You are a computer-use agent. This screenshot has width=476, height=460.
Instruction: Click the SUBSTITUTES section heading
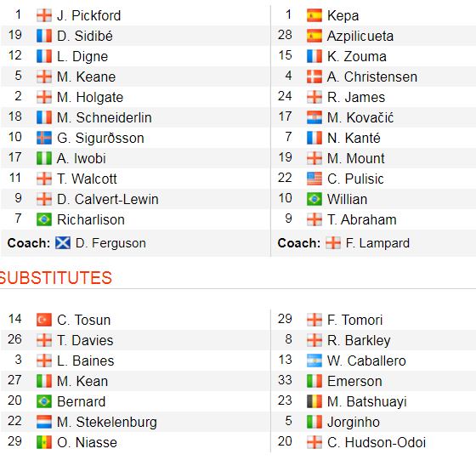click(x=56, y=277)
